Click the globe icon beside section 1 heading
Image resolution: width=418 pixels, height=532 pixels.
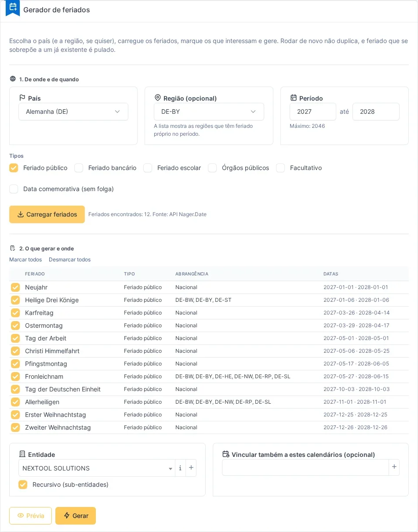[x=13, y=79]
